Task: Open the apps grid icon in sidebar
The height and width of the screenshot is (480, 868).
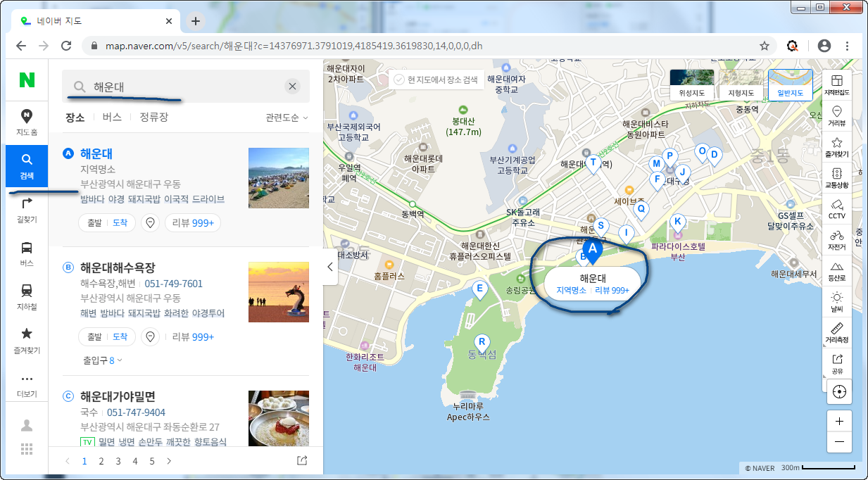Action: (x=27, y=449)
